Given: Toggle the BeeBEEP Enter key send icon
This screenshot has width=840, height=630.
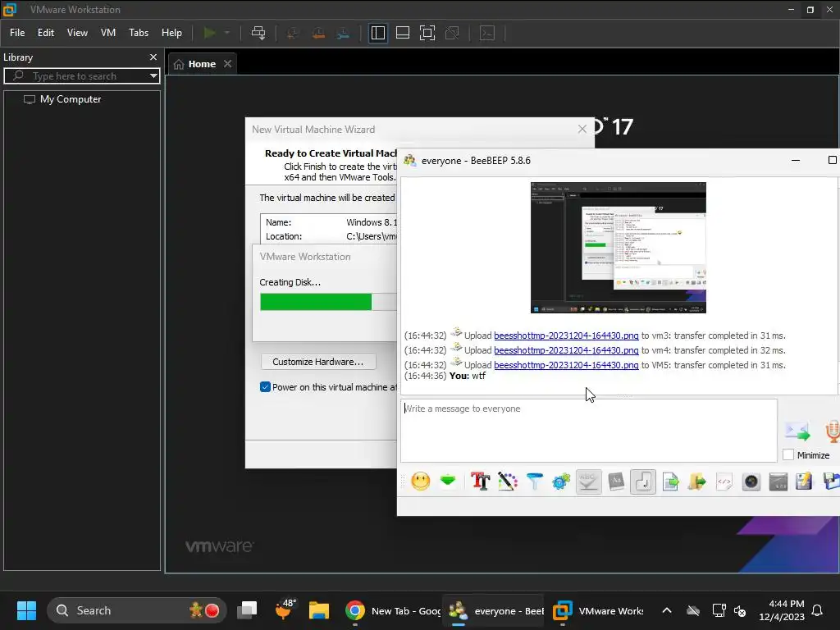Looking at the screenshot, I should pos(643,481).
